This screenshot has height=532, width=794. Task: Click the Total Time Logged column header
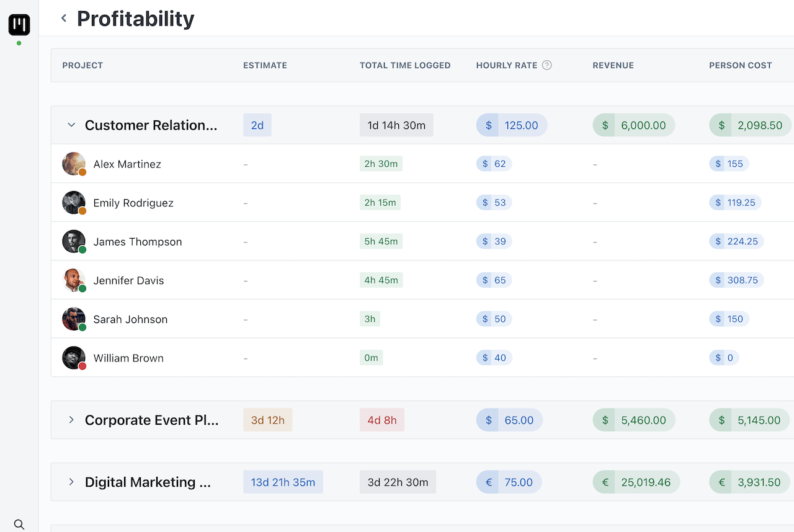[x=405, y=65]
